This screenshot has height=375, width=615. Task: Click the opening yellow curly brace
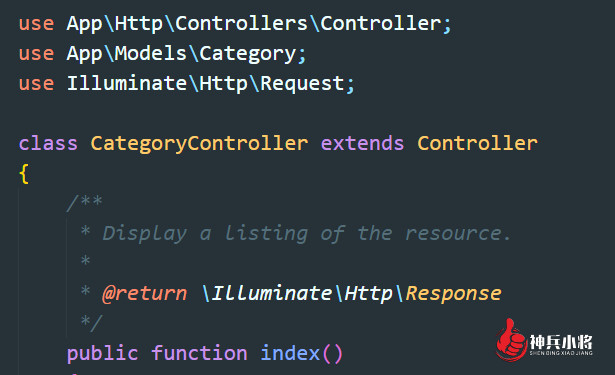coord(24,174)
